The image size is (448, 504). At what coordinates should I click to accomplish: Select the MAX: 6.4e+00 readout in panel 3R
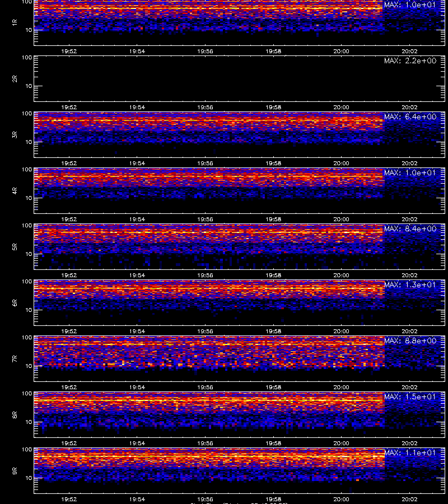[x=410, y=116]
